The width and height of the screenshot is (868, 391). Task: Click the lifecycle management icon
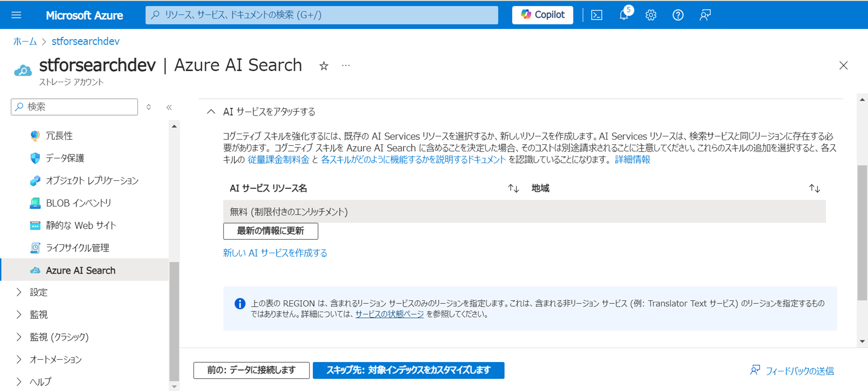coord(35,248)
